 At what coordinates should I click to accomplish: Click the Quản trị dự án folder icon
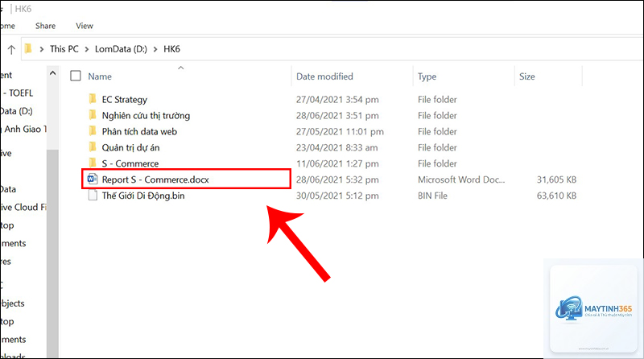point(93,147)
